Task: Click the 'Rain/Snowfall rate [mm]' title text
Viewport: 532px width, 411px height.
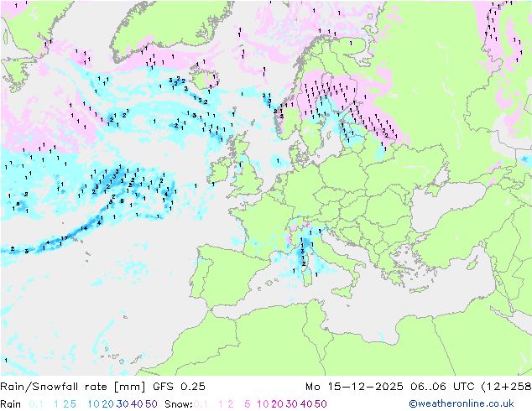Action: click(73, 387)
